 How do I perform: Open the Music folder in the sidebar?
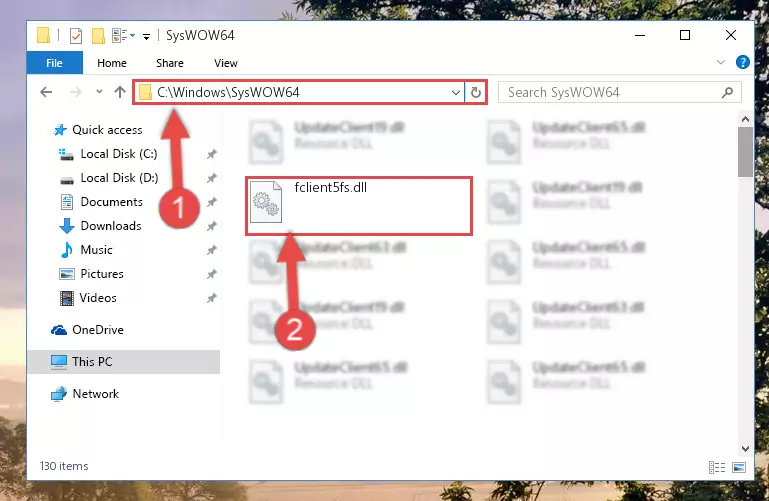[x=97, y=250]
